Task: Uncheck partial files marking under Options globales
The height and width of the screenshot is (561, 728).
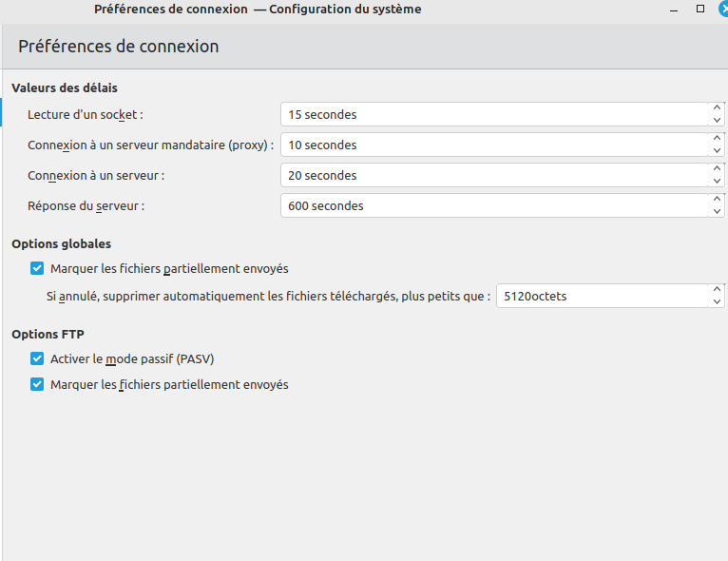Action: 37,268
